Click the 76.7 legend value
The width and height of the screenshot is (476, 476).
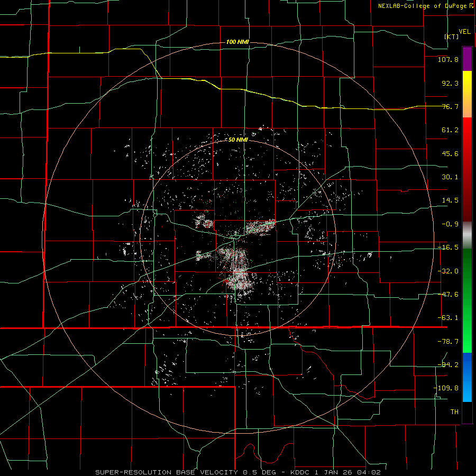450,106
